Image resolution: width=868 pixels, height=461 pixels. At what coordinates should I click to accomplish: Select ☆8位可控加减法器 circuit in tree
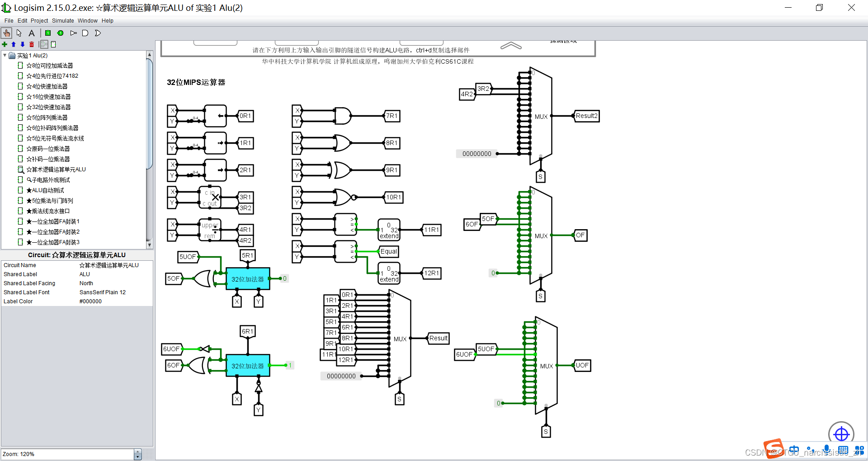49,66
